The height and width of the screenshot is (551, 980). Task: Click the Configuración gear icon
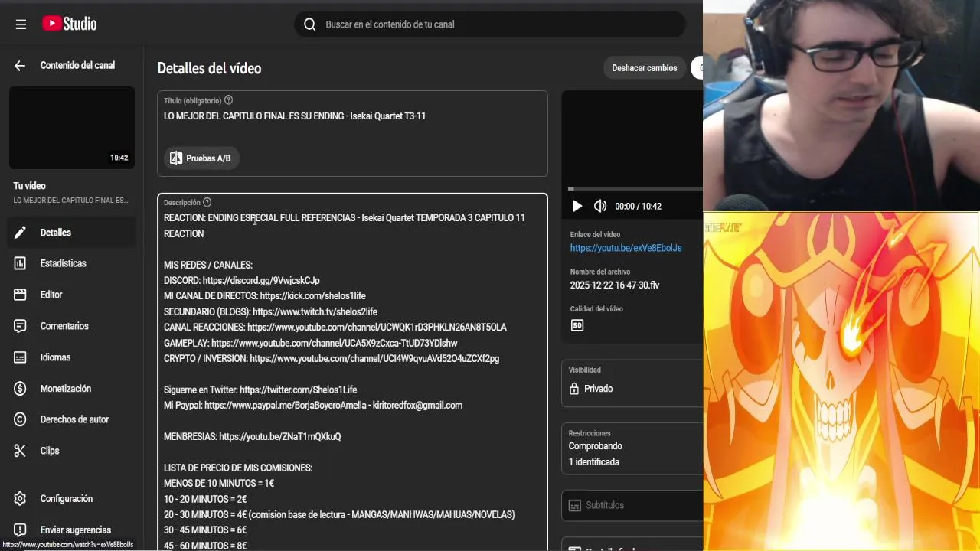(x=21, y=498)
